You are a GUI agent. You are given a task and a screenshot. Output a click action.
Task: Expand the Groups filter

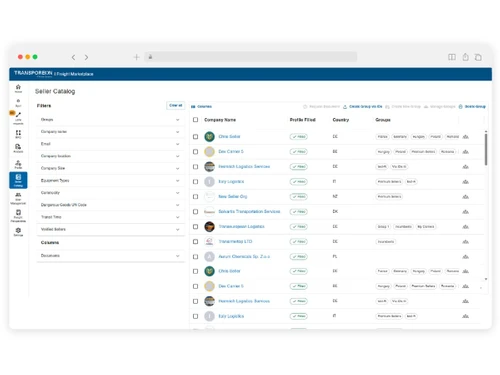coord(110,120)
